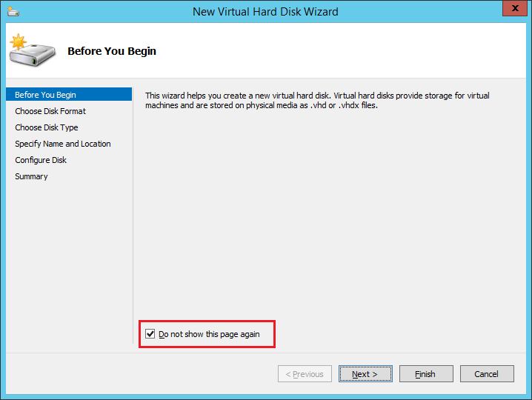The width and height of the screenshot is (532, 400).
Task: Click the wizard title bar disk icon
Action: 13,11
